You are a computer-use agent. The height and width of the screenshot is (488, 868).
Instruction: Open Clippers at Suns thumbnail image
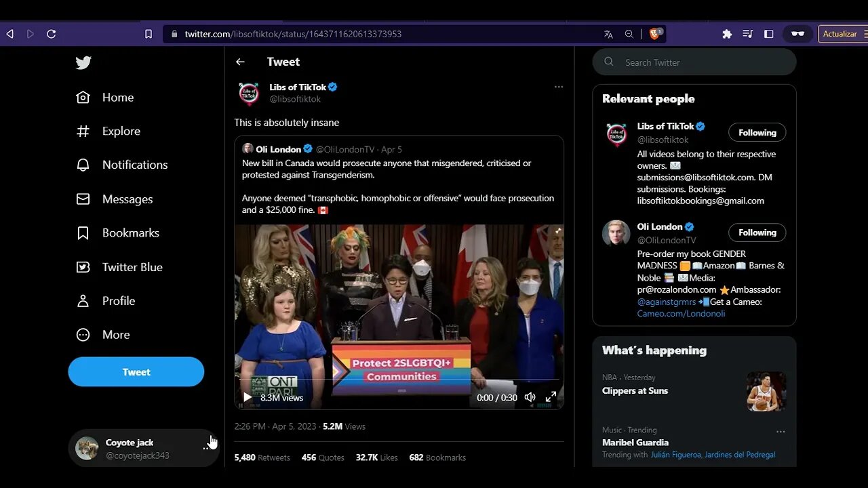pyautogui.click(x=766, y=391)
